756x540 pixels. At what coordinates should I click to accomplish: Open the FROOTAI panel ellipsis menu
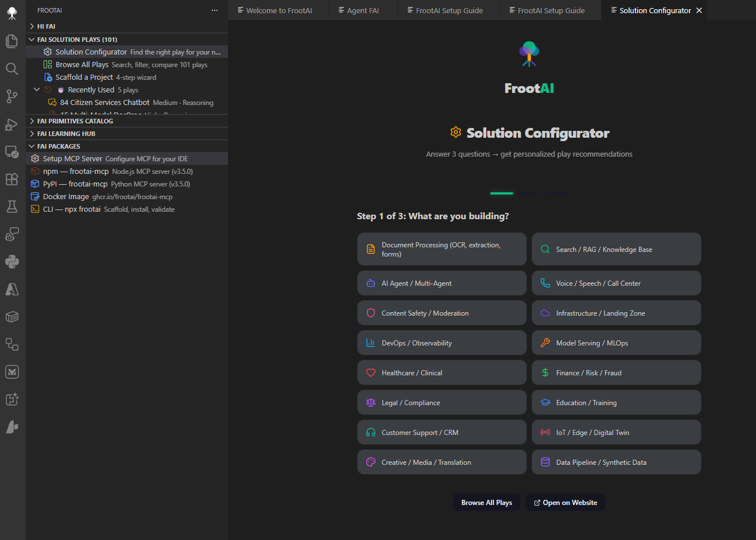[215, 10]
